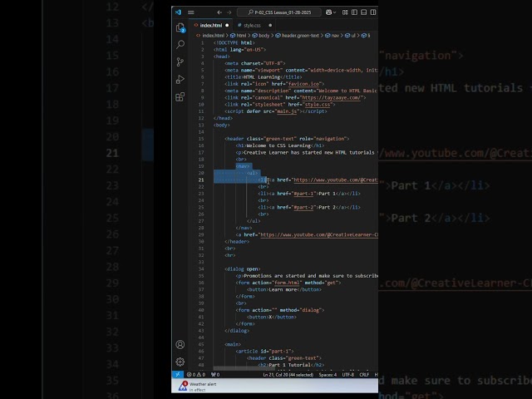Click the <dialog open> tag on line 34
This screenshot has width=532, height=399.
[x=242, y=269]
